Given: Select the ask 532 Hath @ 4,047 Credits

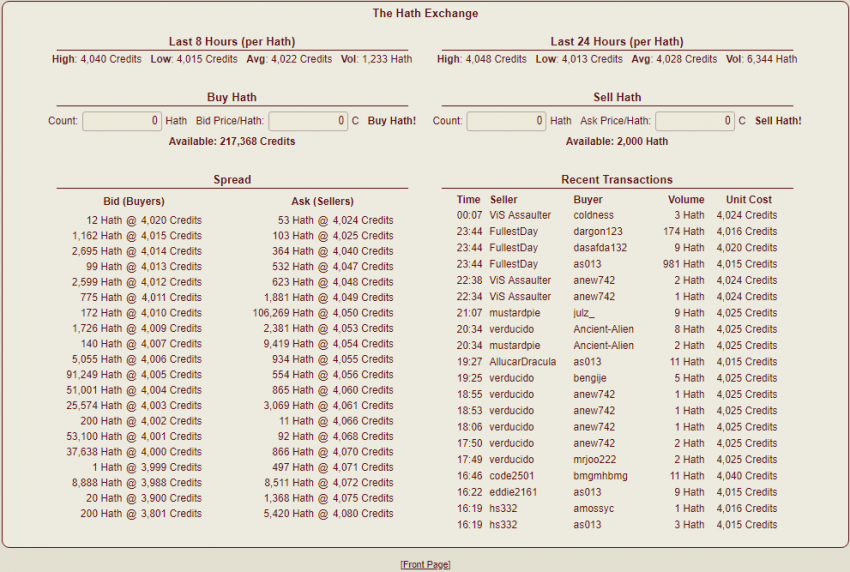Looking at the screenshot, I should coord(333,267).
